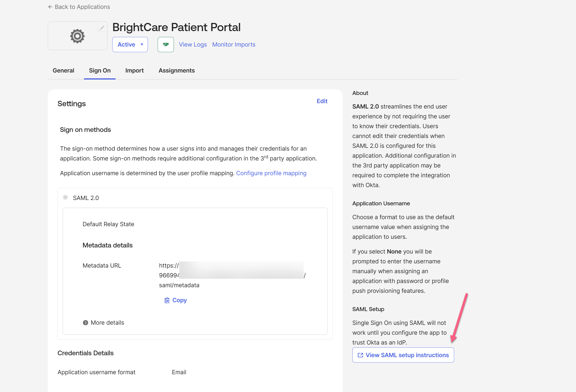Viewport: 576px width, 392px height.
Task: Click the gear application logo
Action: (x=77, y=36)
